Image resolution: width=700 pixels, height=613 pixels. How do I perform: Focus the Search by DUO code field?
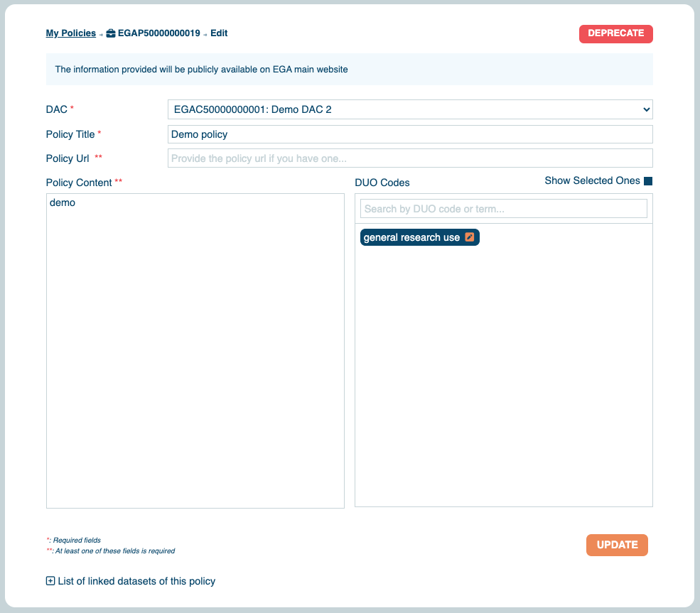pyautogui.click(x=503, y=209)
